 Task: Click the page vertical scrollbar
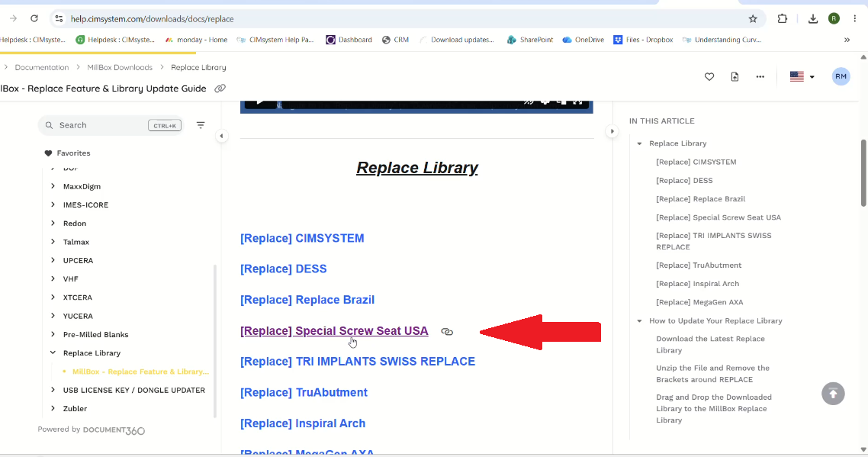pos(863,173)
